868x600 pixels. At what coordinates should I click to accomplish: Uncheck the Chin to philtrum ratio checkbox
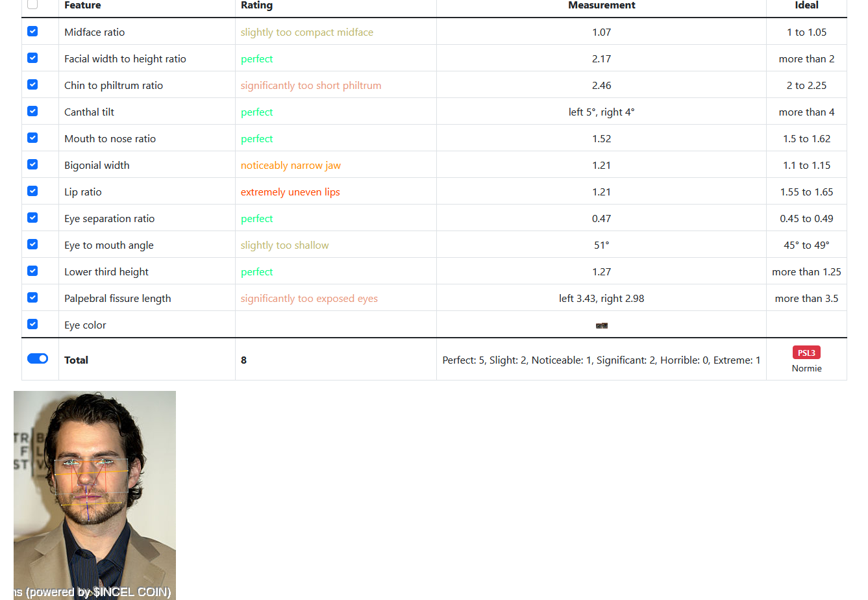coord(32,84)
